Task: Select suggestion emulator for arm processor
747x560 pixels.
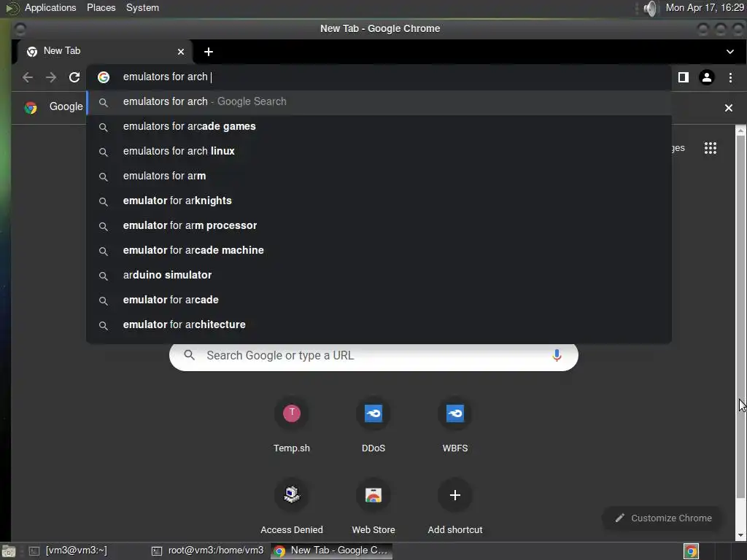Action: pyautogui.click(x=379, y=226)
